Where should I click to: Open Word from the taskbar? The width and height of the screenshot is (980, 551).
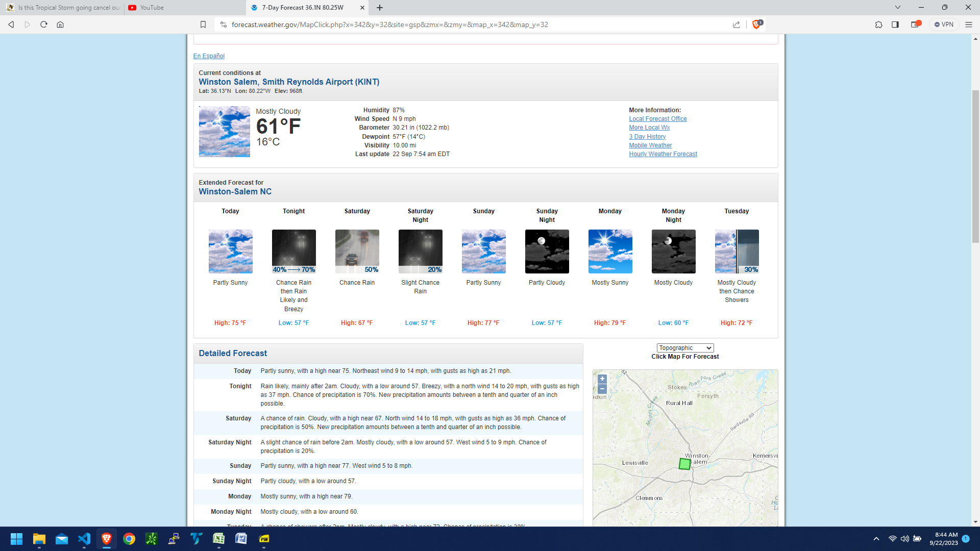[241, 539]
